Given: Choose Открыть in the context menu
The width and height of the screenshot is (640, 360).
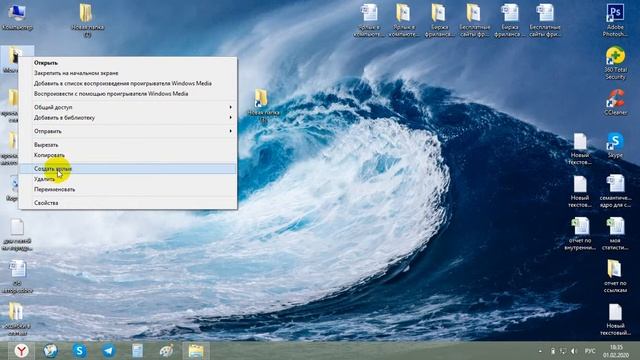Looking at the screenshot, I should click(x=127, y=63).
